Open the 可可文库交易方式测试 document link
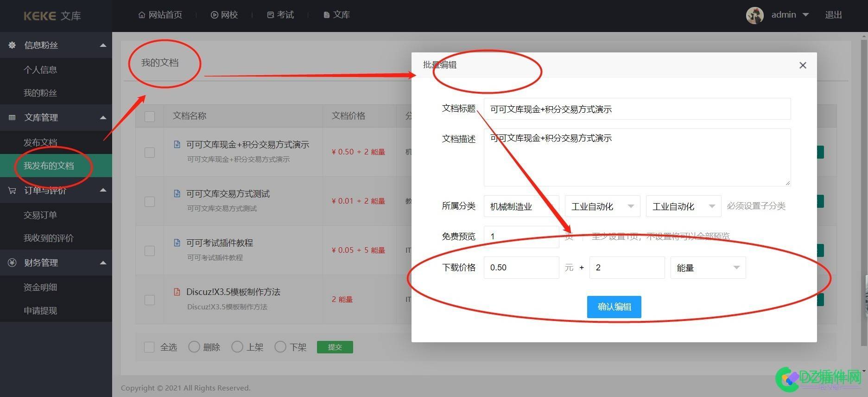Viewport: 868px width, 397px height. pos(228,194)
